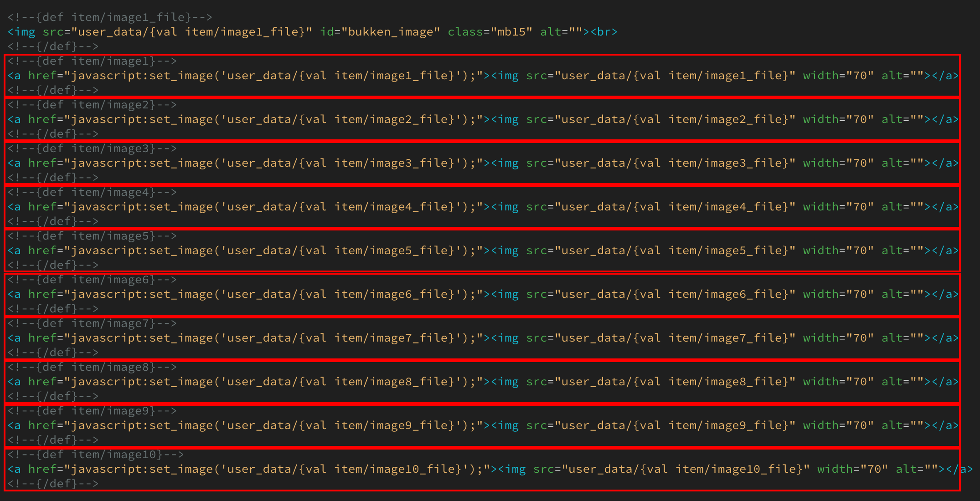Click the img tag in image3 line
Screen dimensions: 980x501
pos(505,163)
